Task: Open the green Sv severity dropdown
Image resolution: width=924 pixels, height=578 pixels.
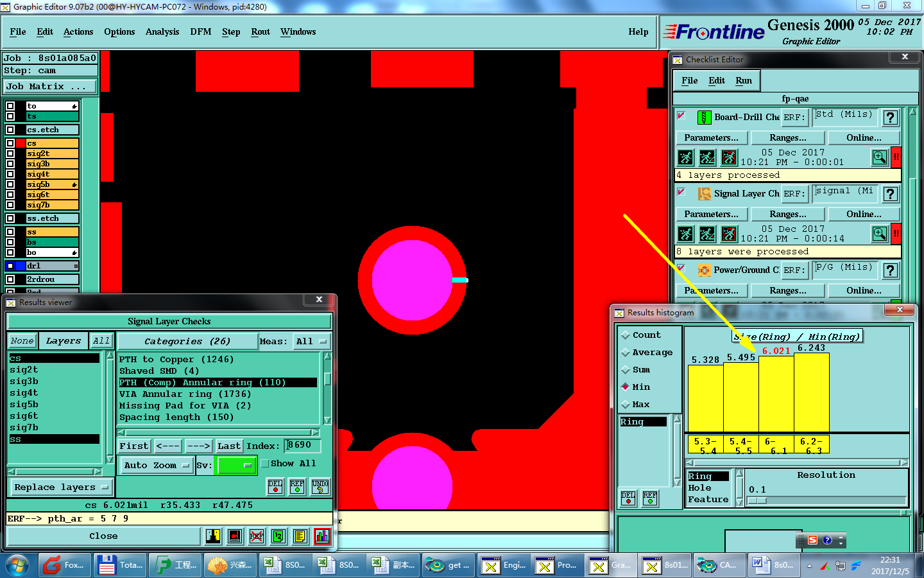Action: point(237,465)
